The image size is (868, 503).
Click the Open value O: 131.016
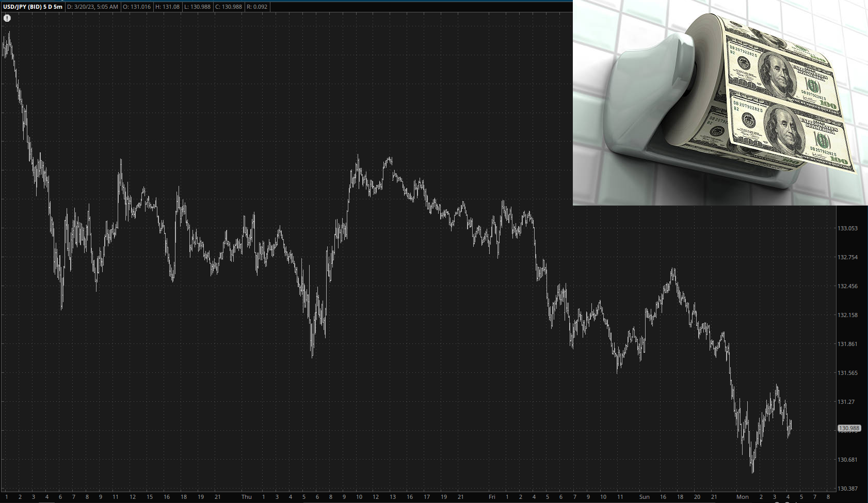coord(136,7)
